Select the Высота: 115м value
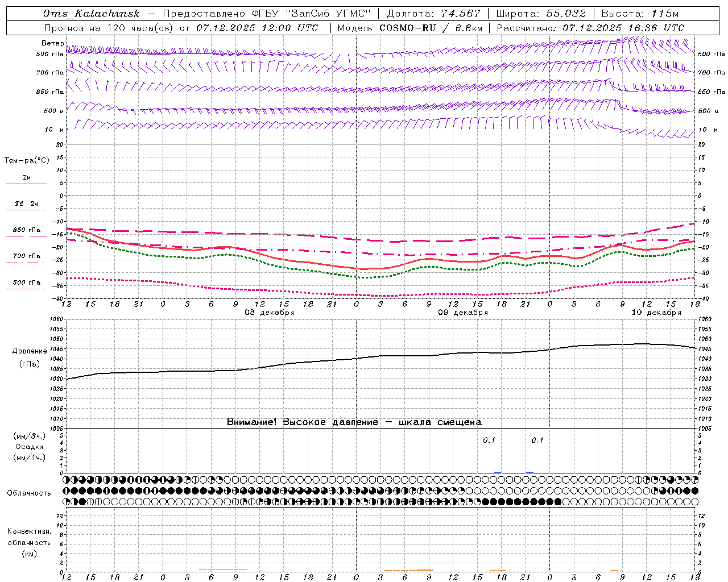The width and height of the screenshot is (728, 582). [640, 14]
